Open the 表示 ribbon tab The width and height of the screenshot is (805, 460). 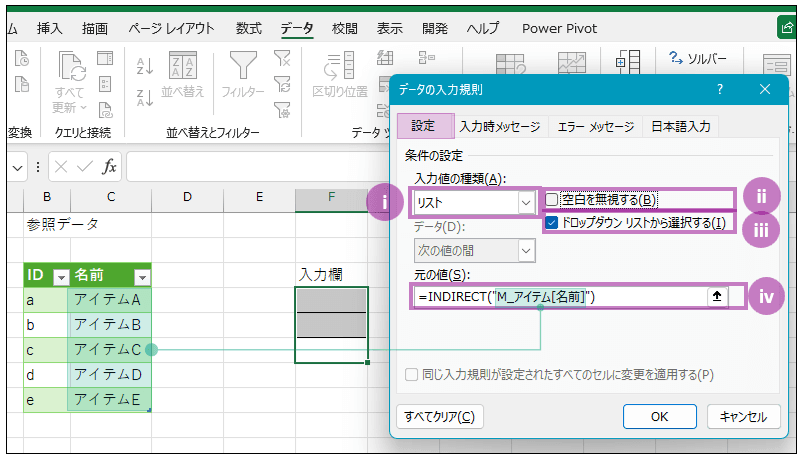[390, 28]
